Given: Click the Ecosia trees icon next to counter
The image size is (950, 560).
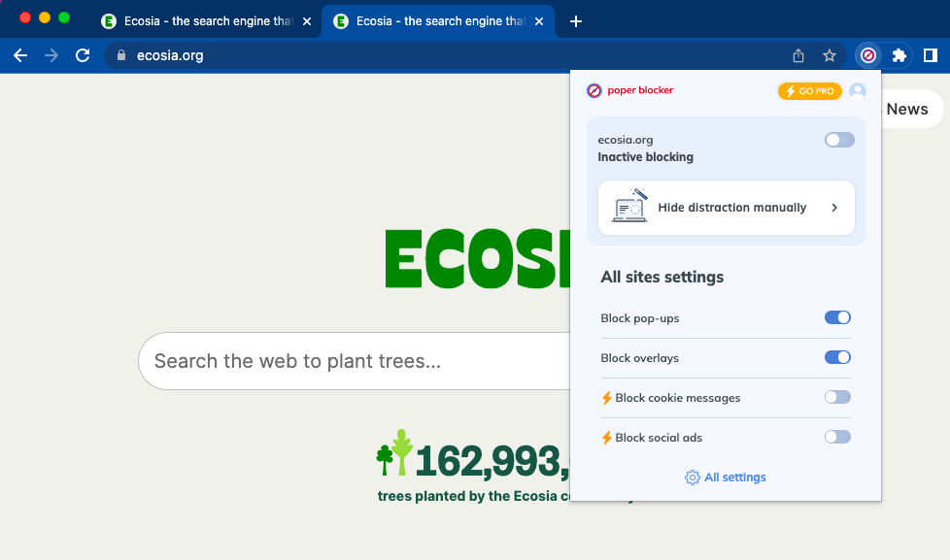Looking at the screenshot, I should [x=393, y=453].
